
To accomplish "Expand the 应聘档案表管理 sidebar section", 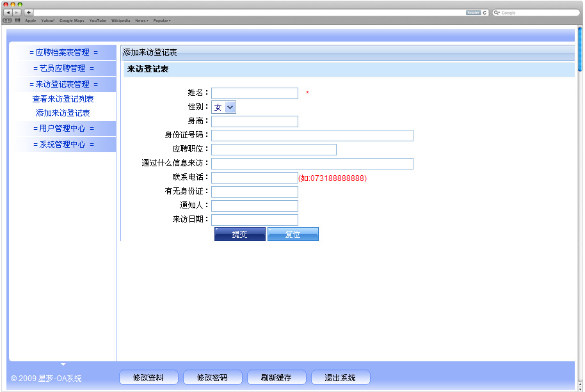I will (63, 52).
